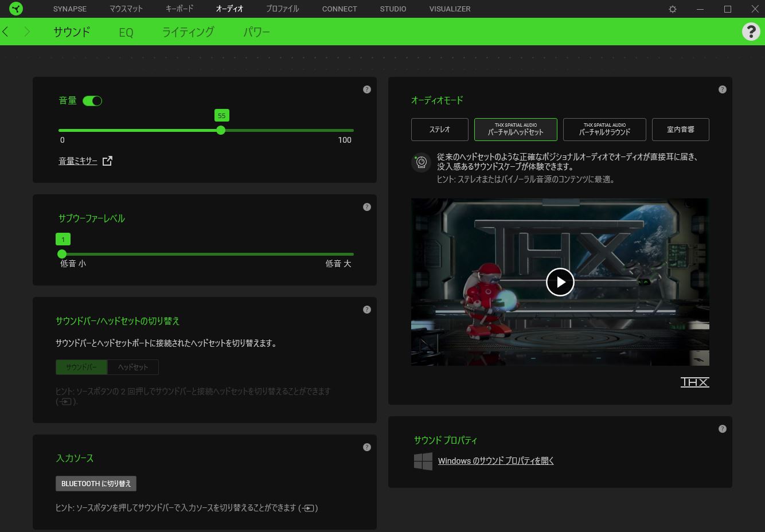Switch to the ライティング sub-tab
Image resolution: width=765 pixels, height=532 pixels.
click(188, 32)
